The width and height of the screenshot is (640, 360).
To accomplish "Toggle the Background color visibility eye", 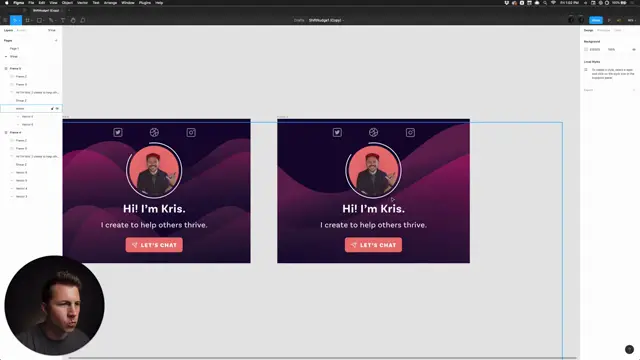I will tap(634, 49).
